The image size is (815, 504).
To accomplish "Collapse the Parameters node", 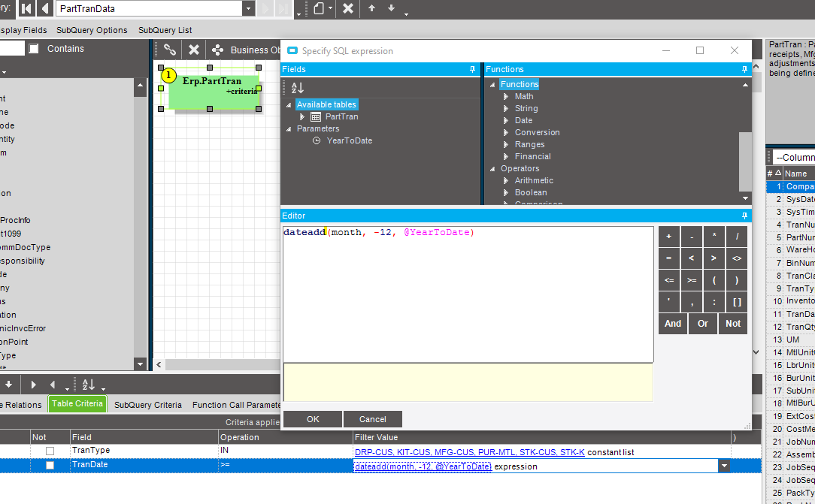I will coord(289,128).
